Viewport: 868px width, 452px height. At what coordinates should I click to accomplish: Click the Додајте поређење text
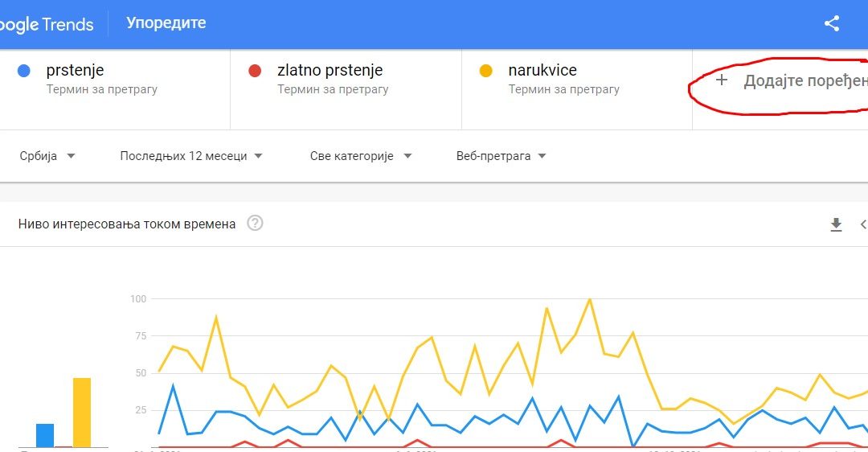805,81
